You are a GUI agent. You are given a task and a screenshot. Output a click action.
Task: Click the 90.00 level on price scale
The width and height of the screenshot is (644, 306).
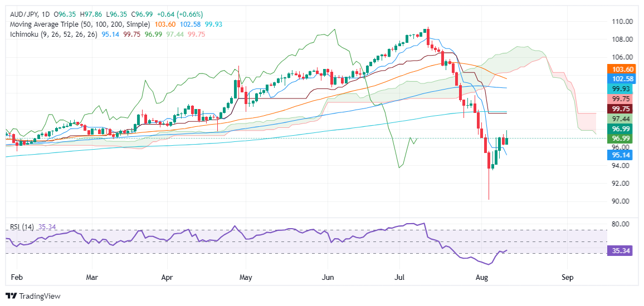coord(621,201)
